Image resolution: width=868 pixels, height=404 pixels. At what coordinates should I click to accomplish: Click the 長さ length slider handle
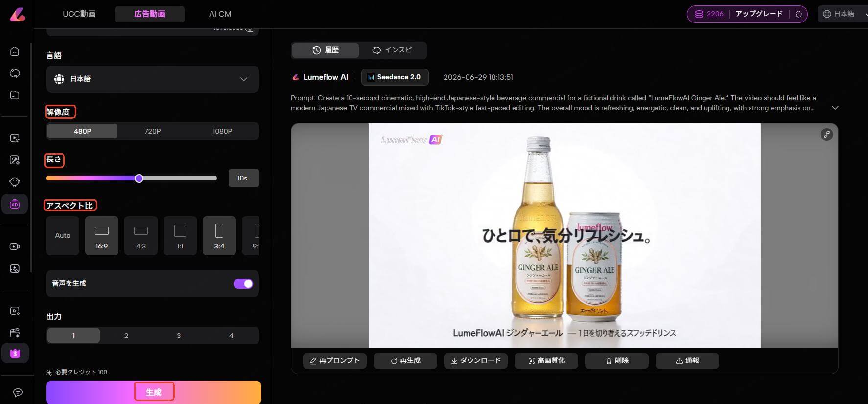(x=139, y=179)
